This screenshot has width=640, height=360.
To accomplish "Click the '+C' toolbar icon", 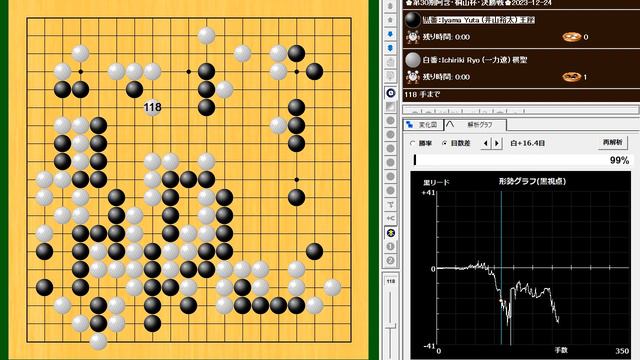I will point(391,218).
